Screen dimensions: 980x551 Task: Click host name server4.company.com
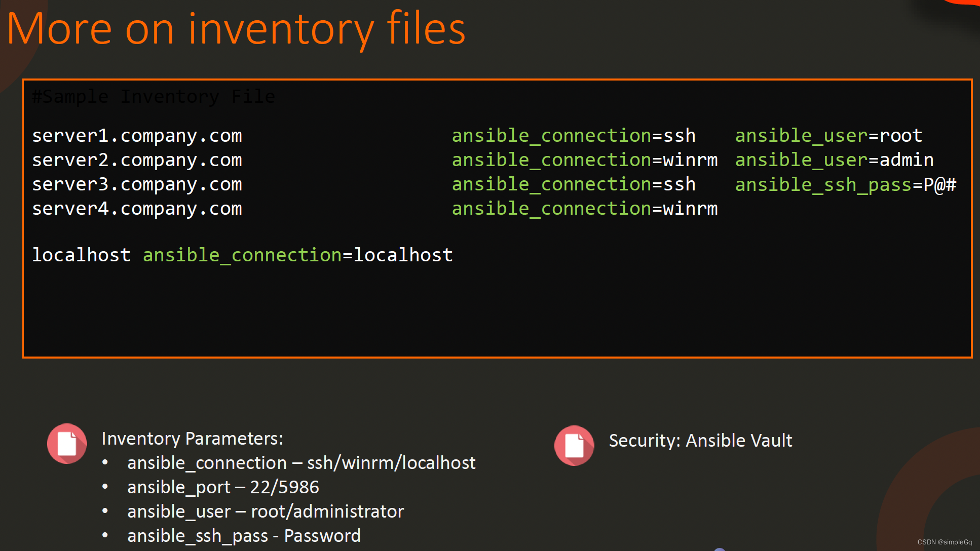[137, 209]
